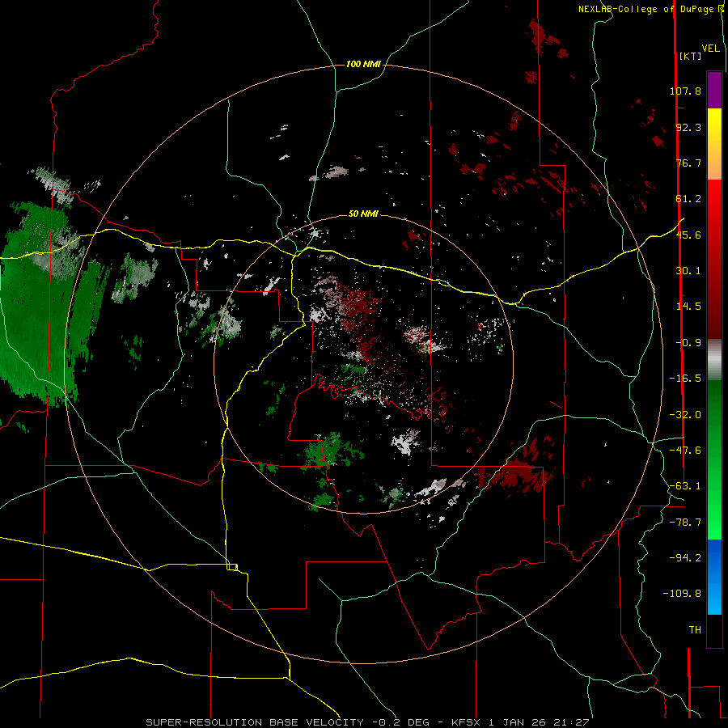728x728 pixels.
Task: Select the 107.8 velocity scale value
Action: pos(685,91)
